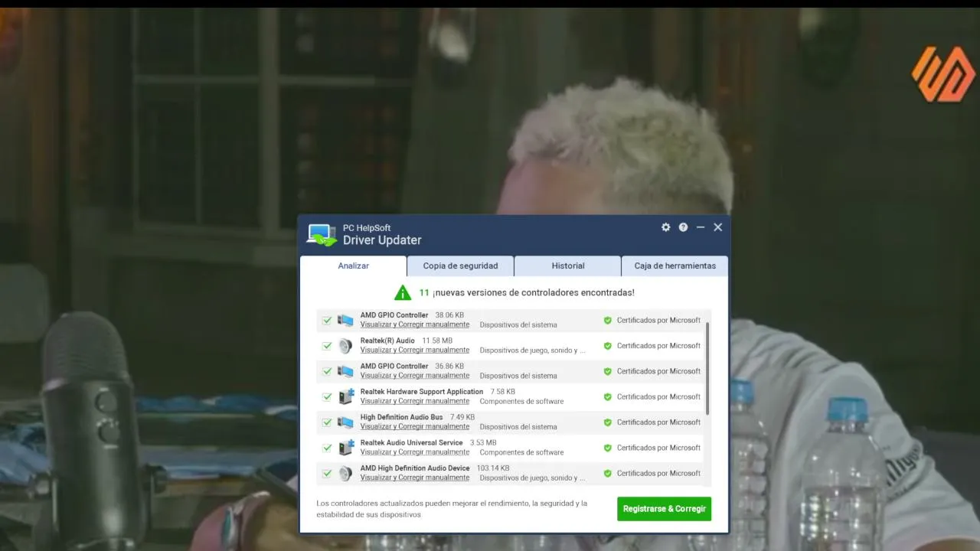Open manual fix link for High Definition Audio Bus
This screenshot has height=551, width=980.
click(415, 427)
